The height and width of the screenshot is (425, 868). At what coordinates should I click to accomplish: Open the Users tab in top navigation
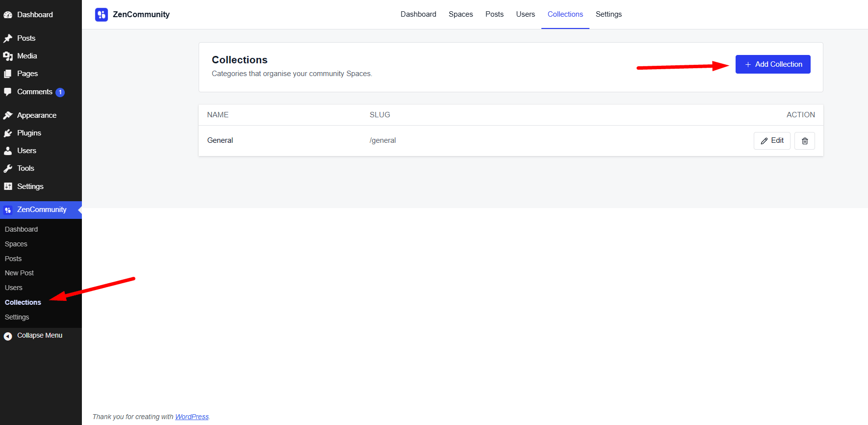click(526, 14)
